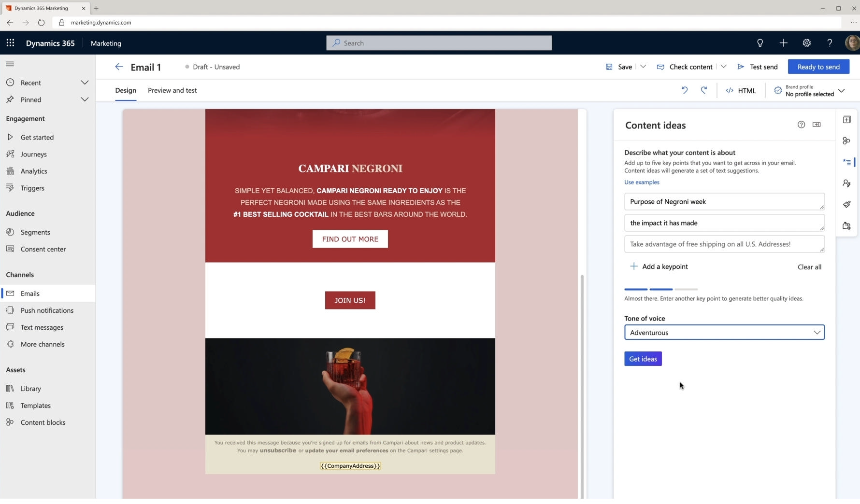This screenshot has width=860, height=504.
Task: Open the Dynamics 365 app launcher grid
Action: click(x=10, y=43)
